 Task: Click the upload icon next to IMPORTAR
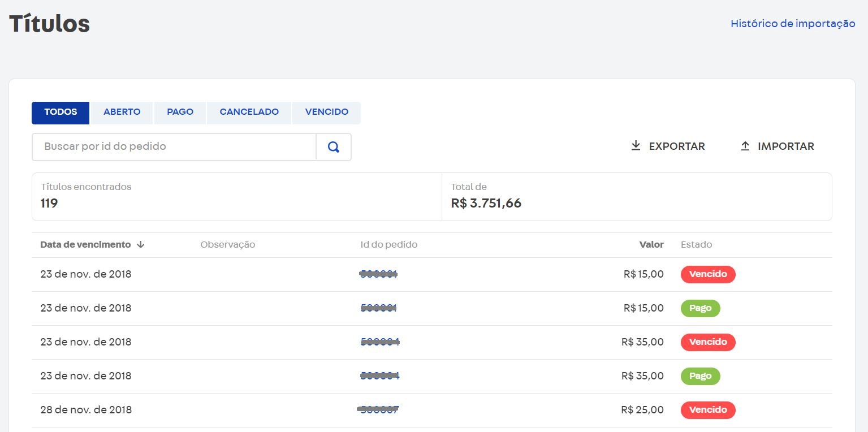745,145
